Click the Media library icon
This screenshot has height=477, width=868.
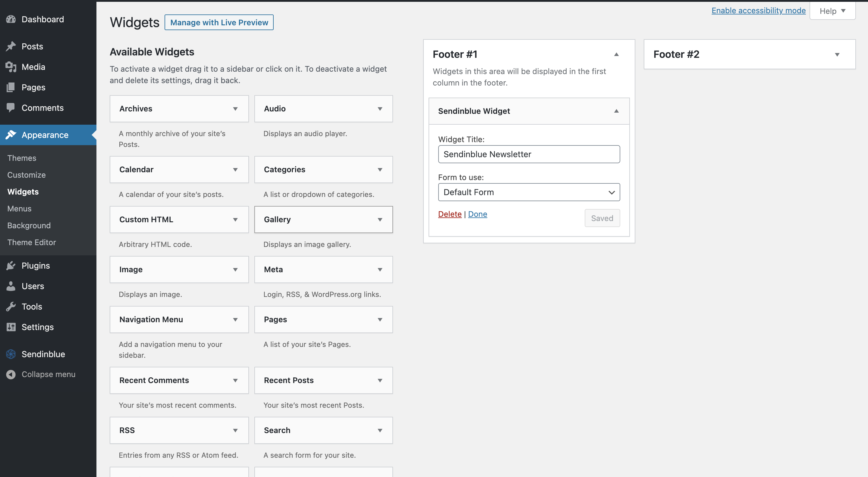point(11,67)
